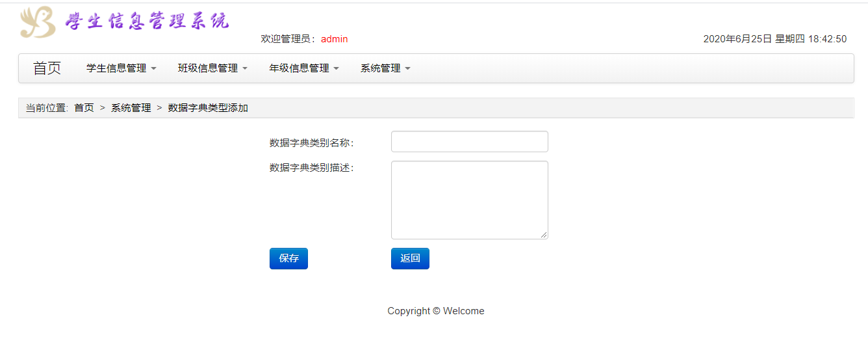Click the date and time display

(x=775, y=39)
